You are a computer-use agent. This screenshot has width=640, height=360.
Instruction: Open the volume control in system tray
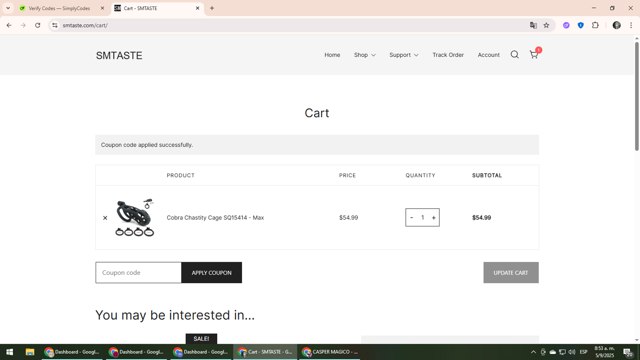[x=572, y=352]
